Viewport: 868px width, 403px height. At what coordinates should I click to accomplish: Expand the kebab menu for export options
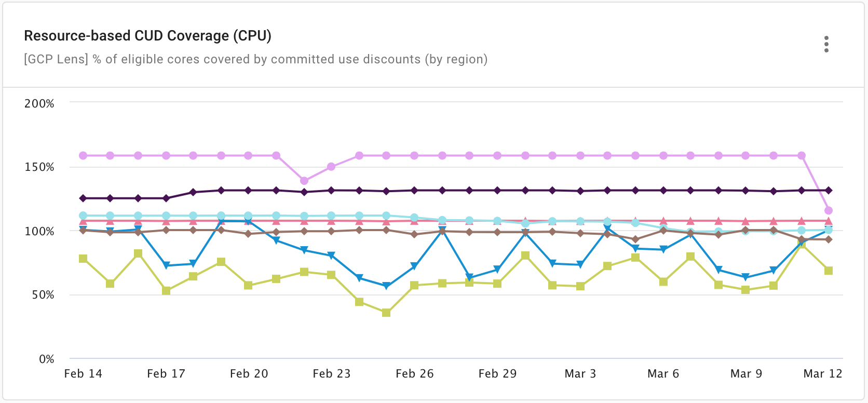coord(826,45)
